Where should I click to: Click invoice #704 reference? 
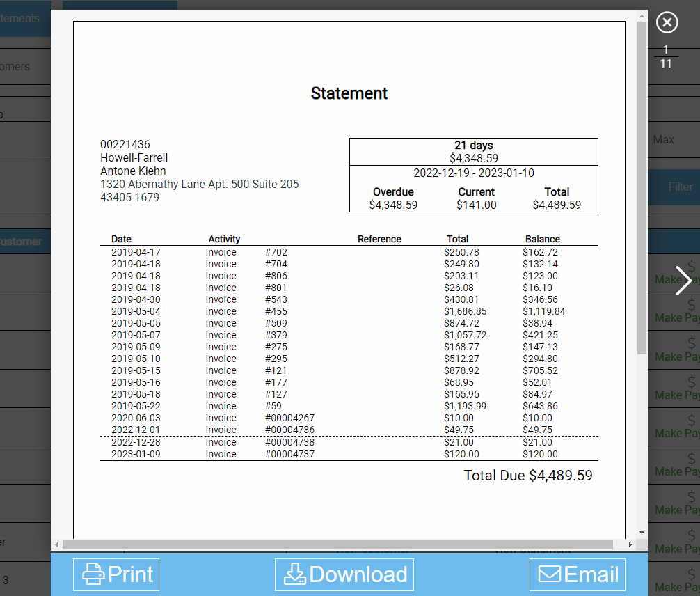[276, 264]
